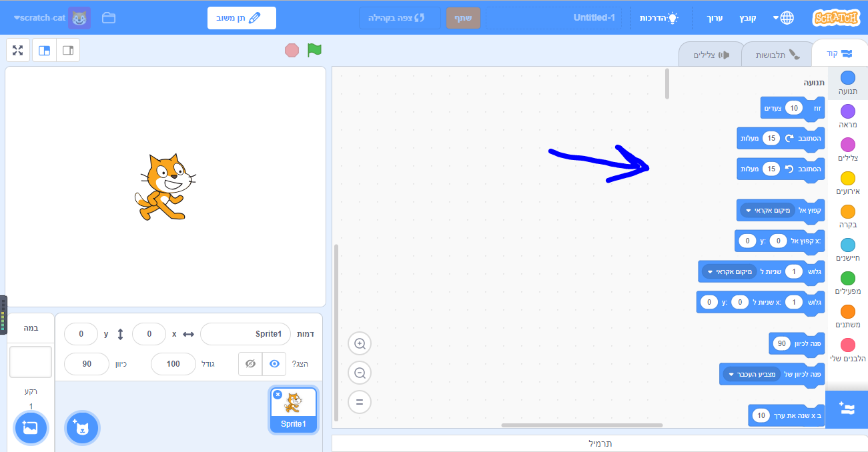Click the שתף (Share) button
This screenshot has width=868, height=452.
click(x=463, y=18)
